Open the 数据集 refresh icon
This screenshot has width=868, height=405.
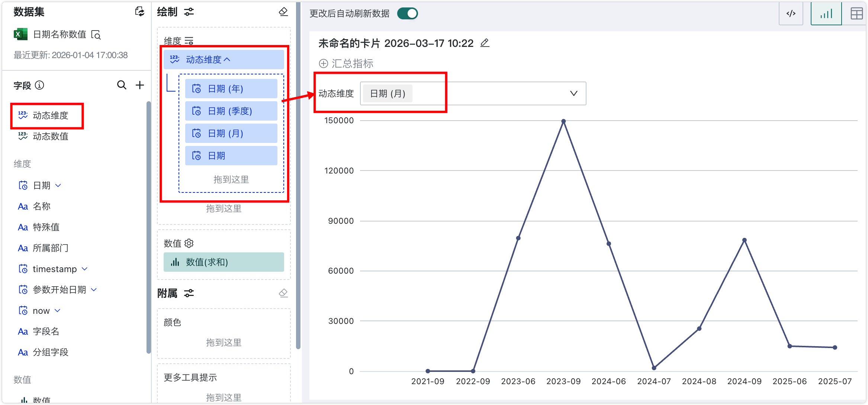140,12
